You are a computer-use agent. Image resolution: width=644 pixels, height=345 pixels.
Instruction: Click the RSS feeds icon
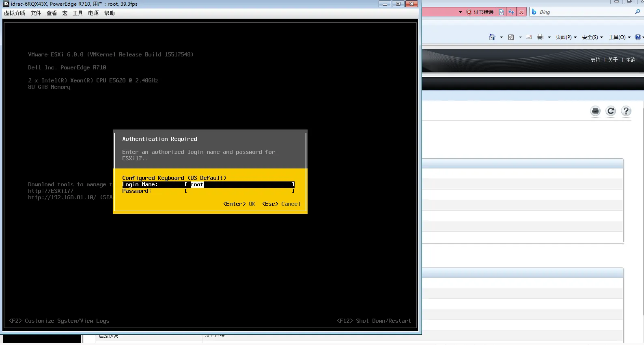pyautogui.click(x=511, y=37)
